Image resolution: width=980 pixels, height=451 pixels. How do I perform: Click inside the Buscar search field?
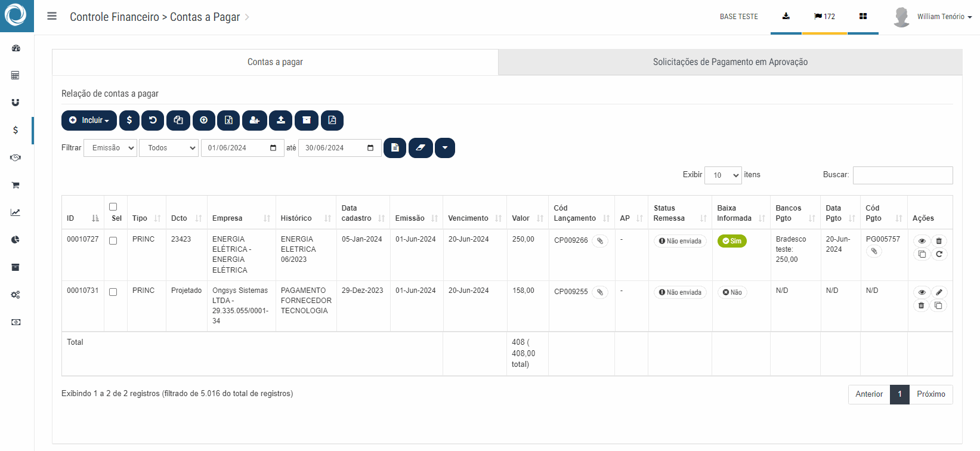click(902, 175)
